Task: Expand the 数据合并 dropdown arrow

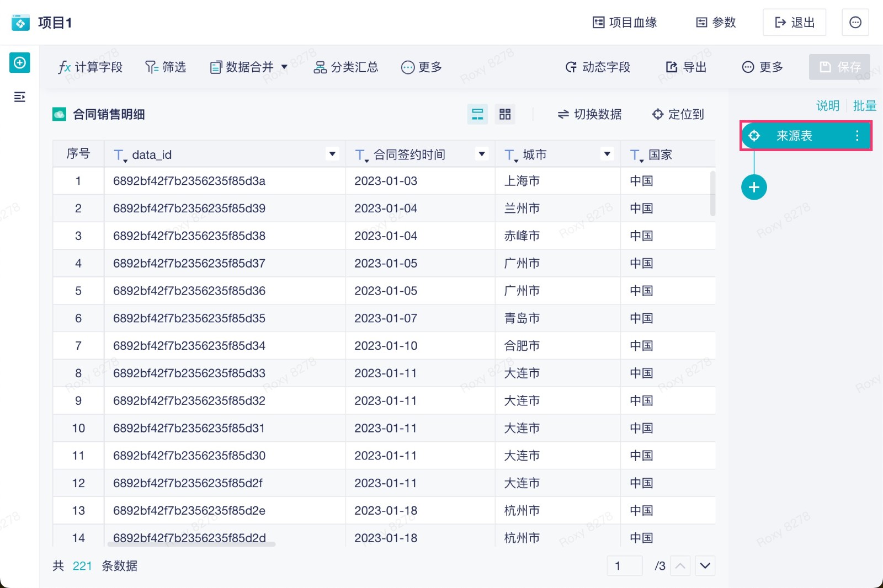Action: point(285,67)
